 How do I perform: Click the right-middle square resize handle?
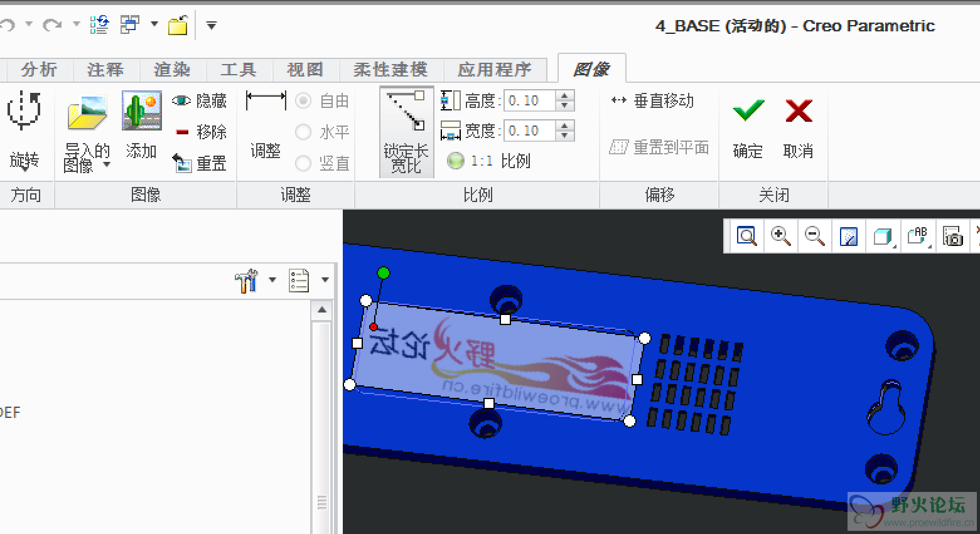click(x=637, y=379)
